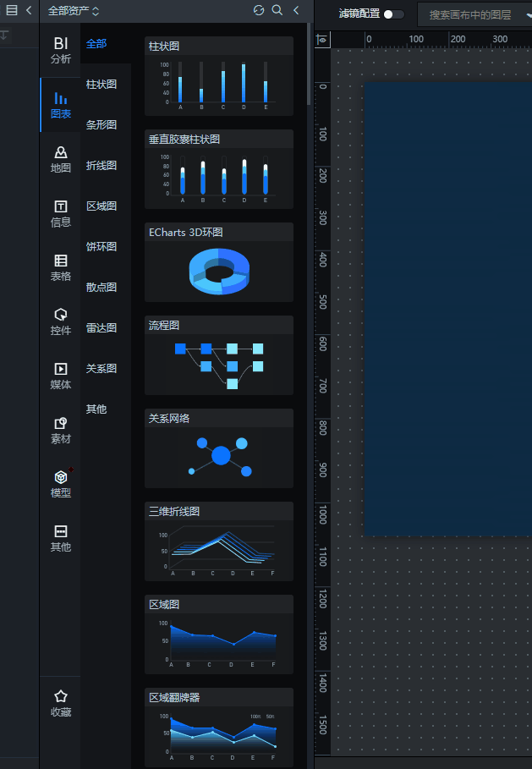Viewport: 532px width, 769px height.
Task: Add the 区域图 area chart thumbnail
Action: tap(219, 634)
